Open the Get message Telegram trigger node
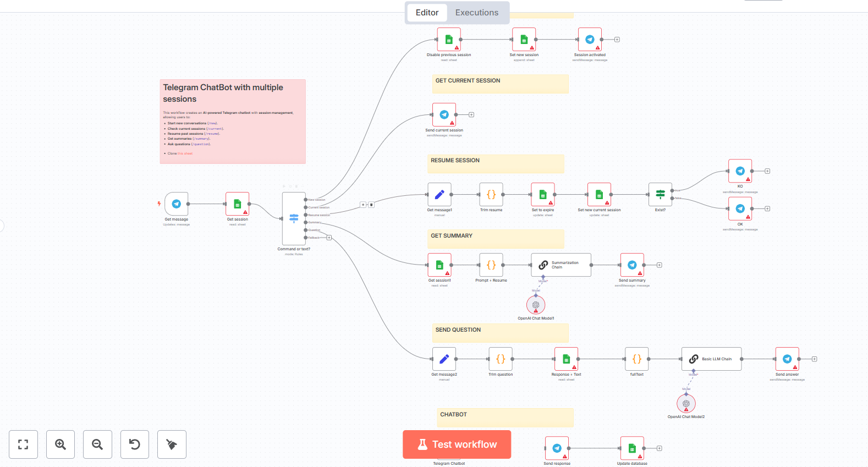The width and height of the screenshot is (868, 467). pos(176,204)
